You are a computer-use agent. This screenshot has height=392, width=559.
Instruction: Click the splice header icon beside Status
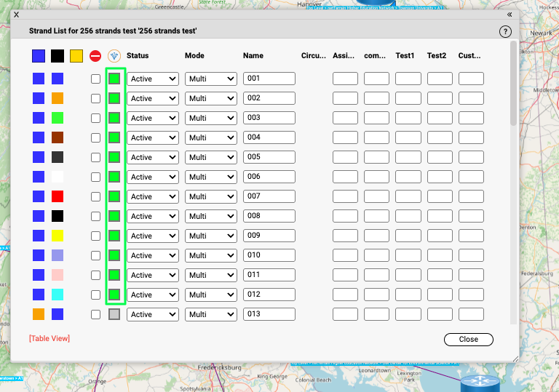click(x=114, y=56)
